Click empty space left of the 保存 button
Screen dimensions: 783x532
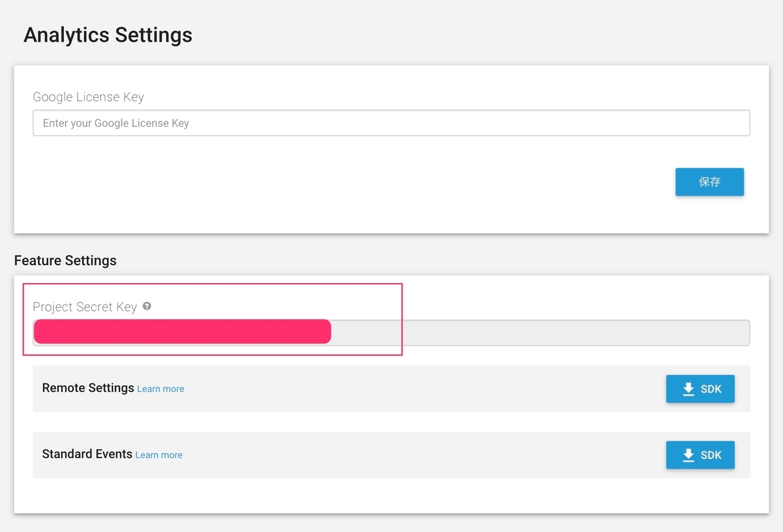tap(391, 183)
